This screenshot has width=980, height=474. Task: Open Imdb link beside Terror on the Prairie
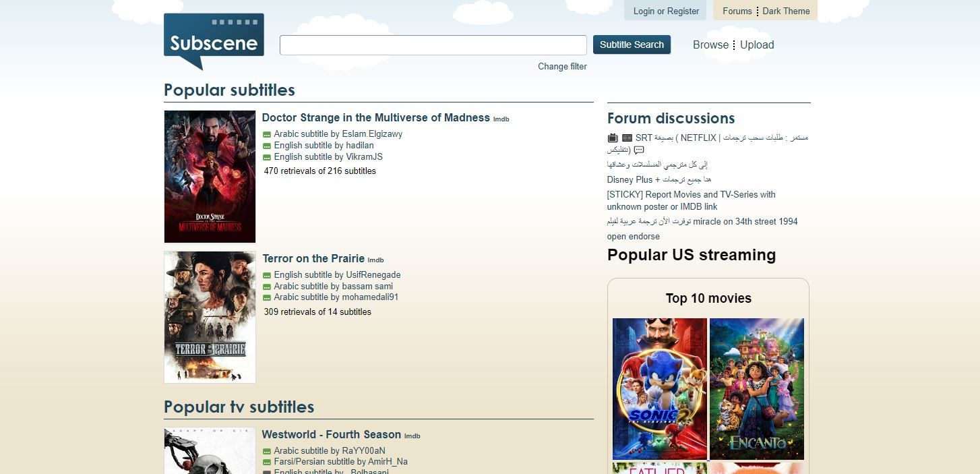coord(375,260)
